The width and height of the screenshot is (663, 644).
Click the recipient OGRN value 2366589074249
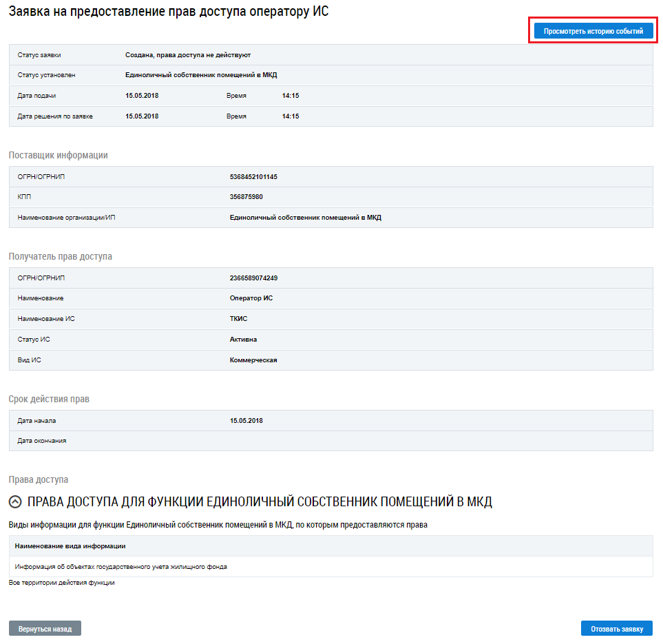(x=253, y=278)
